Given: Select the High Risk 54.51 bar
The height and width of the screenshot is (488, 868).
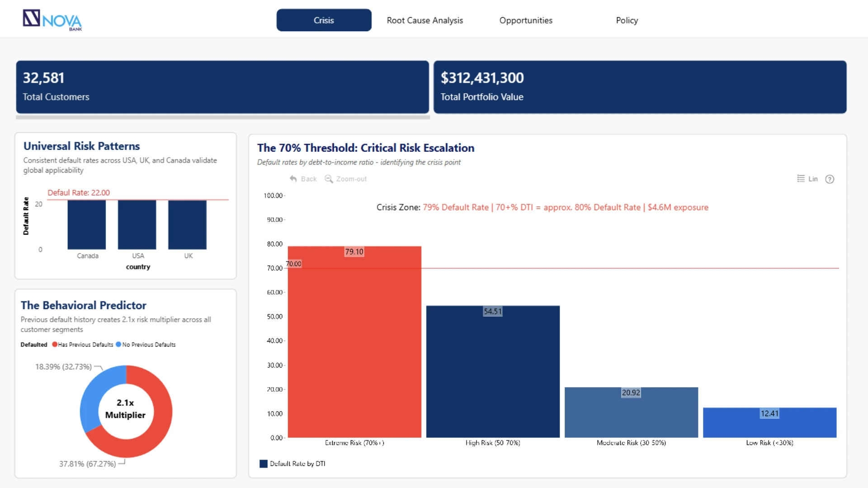Looking at the screenshot, I should (493, 372).
